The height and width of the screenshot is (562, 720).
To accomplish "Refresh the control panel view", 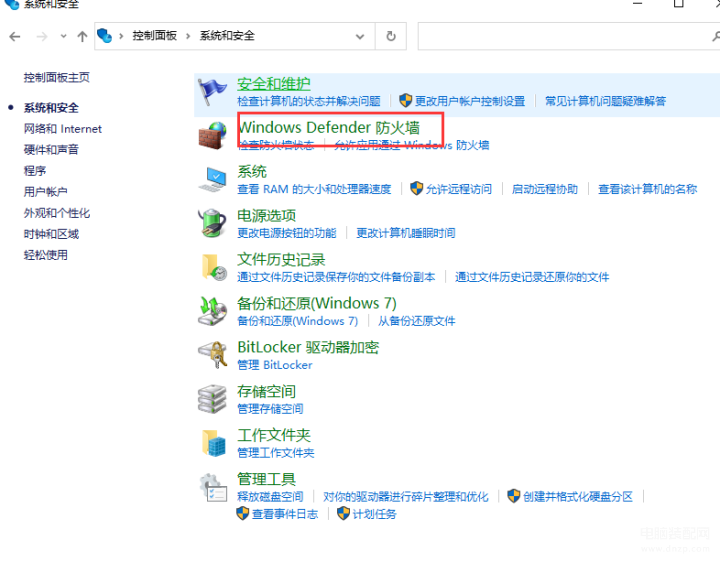I will (391, 36).
